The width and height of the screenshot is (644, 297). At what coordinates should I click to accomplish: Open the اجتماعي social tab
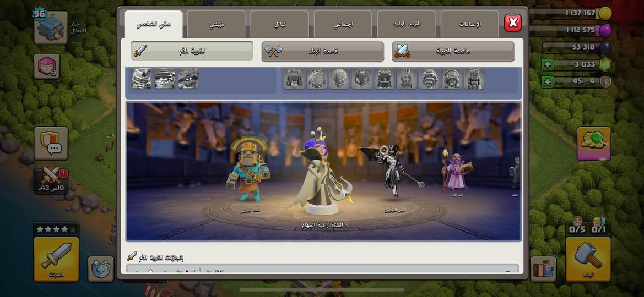point(343,24)
